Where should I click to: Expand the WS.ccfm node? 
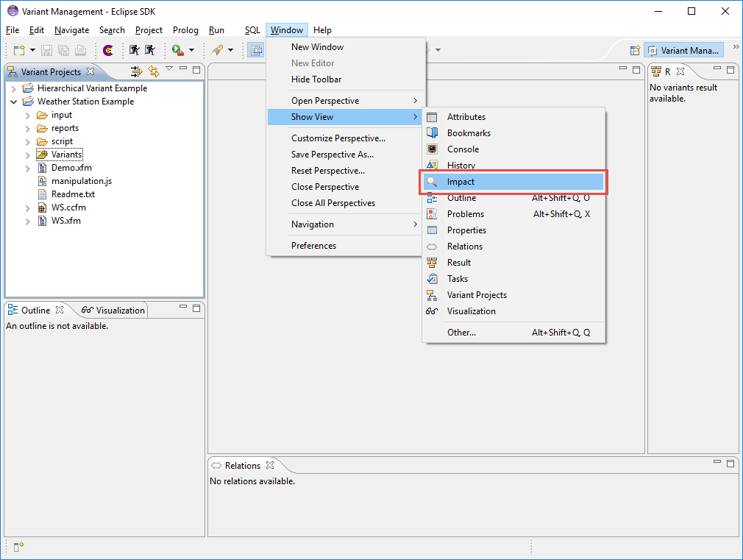pos(27,208)
